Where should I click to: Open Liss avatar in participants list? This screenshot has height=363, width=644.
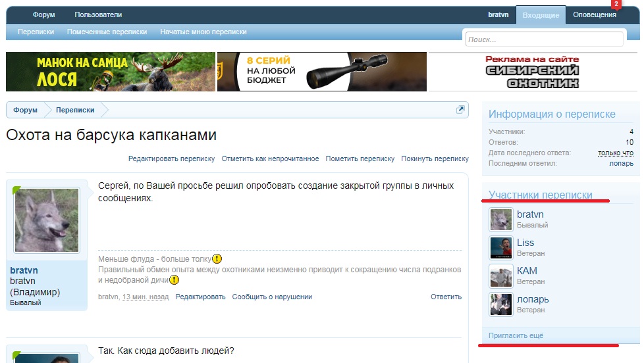click(501, 248)
